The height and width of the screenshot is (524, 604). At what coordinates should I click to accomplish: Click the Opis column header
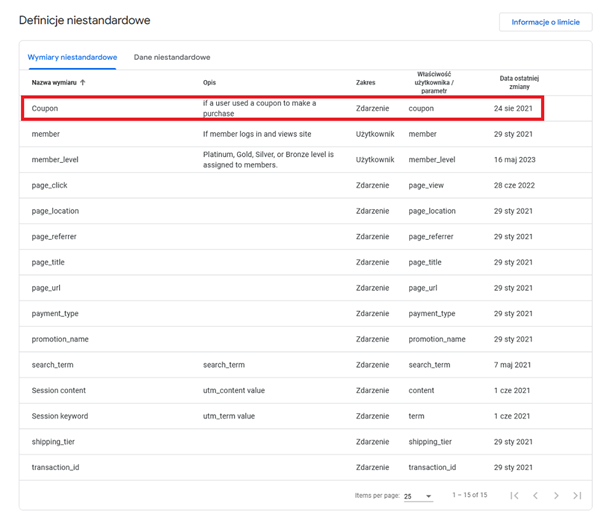point(209,83)
